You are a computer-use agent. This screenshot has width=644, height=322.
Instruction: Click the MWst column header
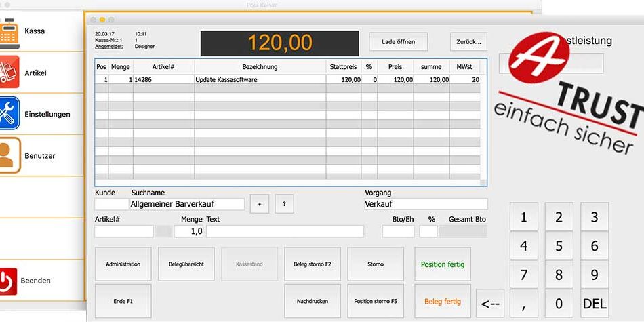[x=464, y=67]
